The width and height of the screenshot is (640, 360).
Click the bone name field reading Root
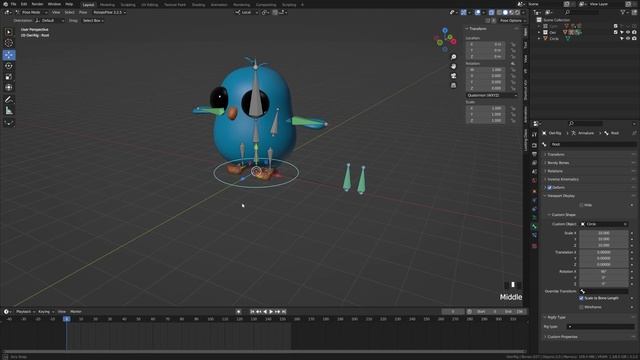[x=593, y=144]
